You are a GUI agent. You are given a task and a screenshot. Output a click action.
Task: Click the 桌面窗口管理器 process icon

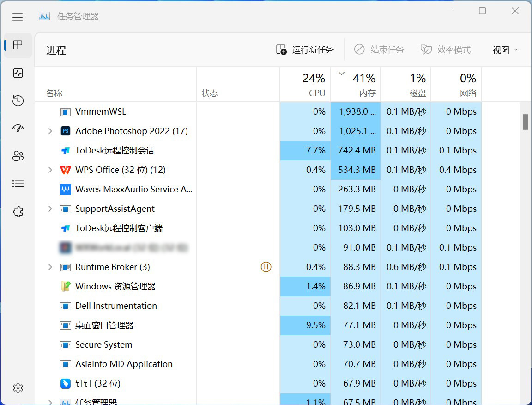coord(66,325)
